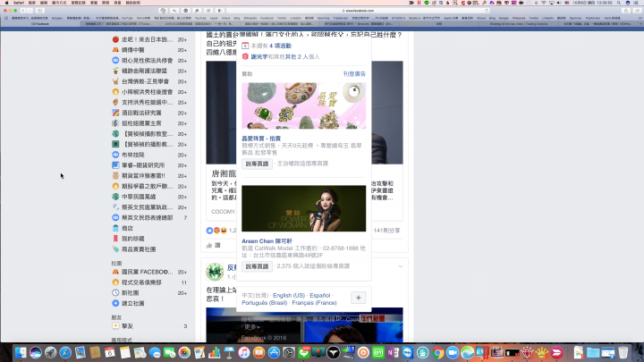Open iTunes music icon in dock
The image size is (644, 362).
tap(244, 352)
